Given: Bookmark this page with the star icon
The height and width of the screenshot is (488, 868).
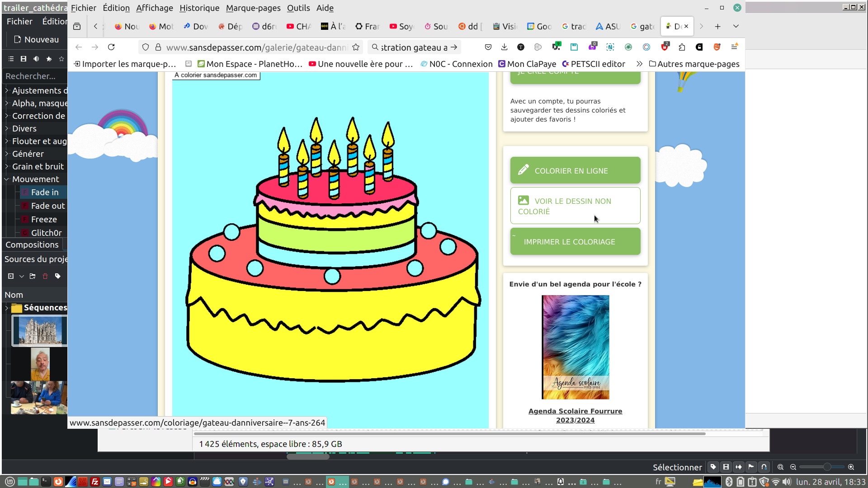Looking at the screenshot, I should pos(356,47).
